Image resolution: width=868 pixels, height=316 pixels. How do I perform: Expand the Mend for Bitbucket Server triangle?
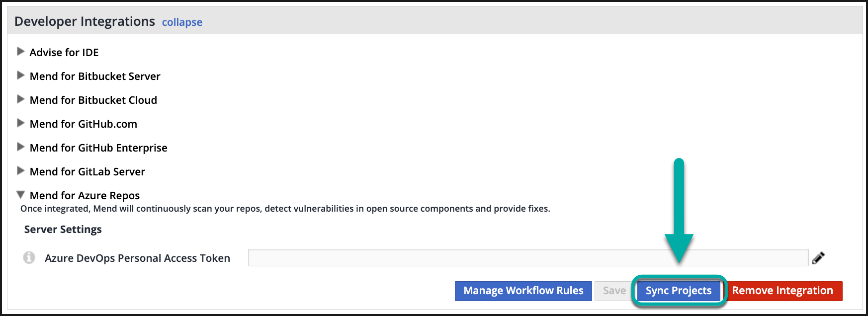pos(20,75)
